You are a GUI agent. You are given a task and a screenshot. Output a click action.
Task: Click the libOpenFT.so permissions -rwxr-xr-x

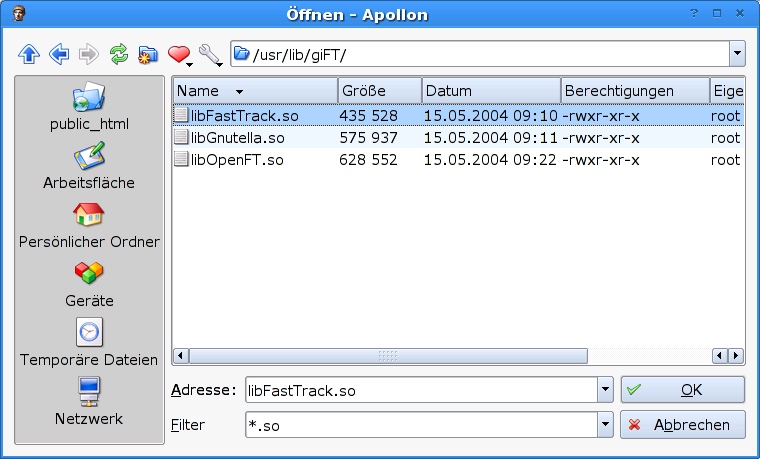click(x=601, y=159)
